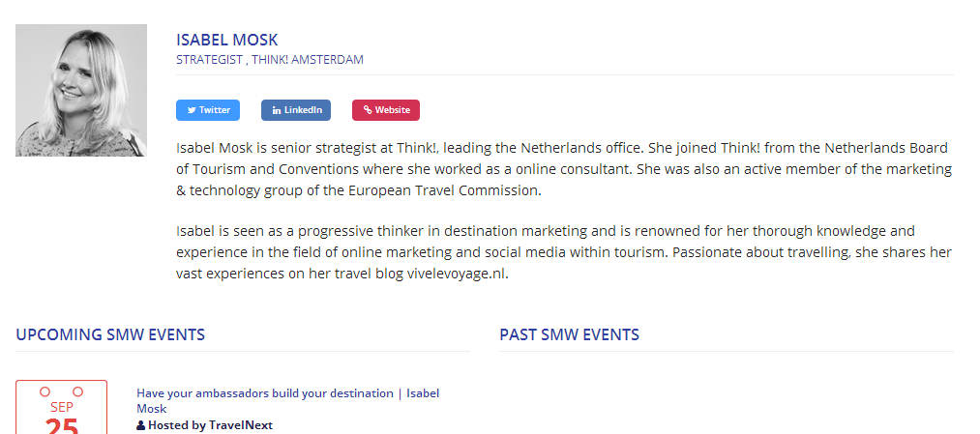Open 'Have your ambassadors build your destination' event
The image size is (980, 434).
pyautogui.click(x=288, y=401)
